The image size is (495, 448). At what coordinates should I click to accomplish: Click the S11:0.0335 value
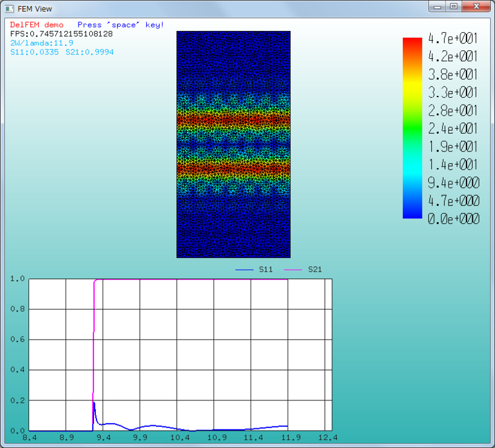pyautogui.click(x=35, y=52)
